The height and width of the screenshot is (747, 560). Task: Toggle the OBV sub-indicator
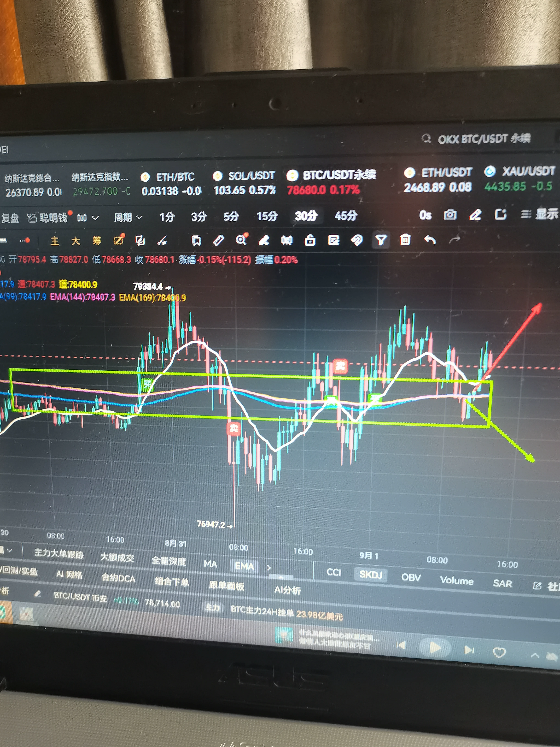coord(411,577)
